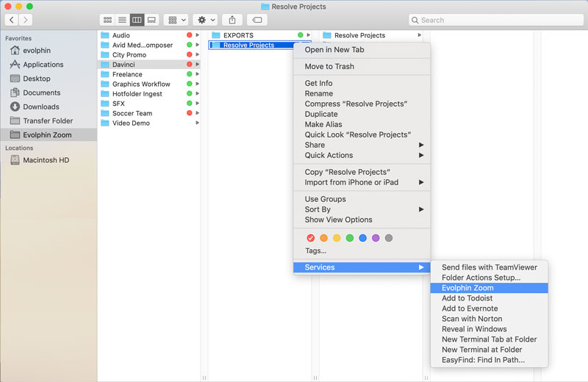Toggle Use Groups option

click(x=362, y=199)
